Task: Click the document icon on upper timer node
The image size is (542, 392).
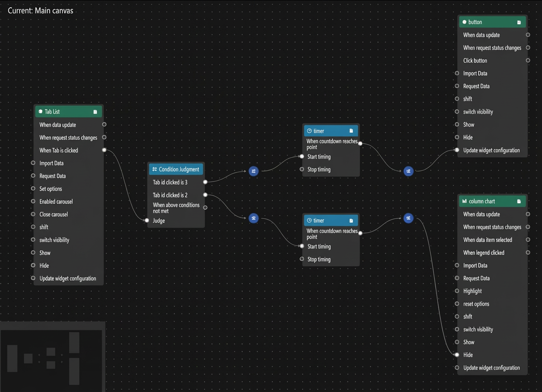Action: tap(351, 131)
